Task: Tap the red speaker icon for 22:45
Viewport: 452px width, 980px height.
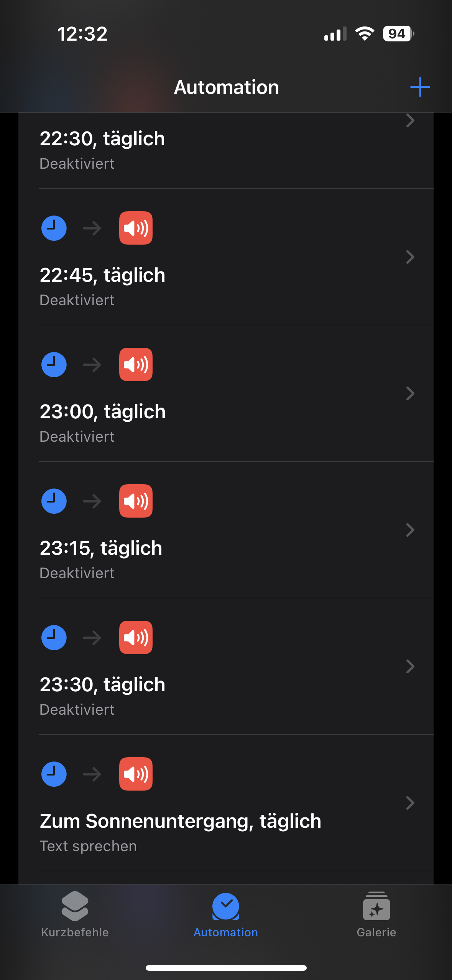Action: click(136, 228)
